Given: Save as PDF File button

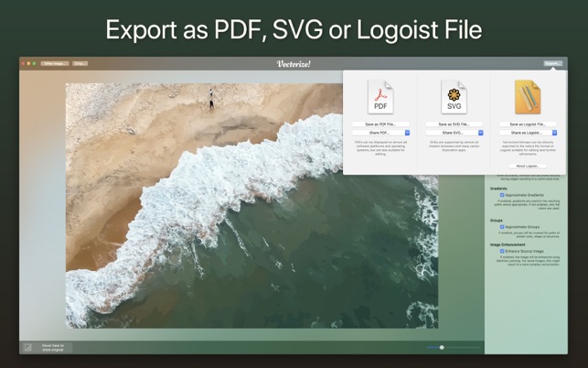Looking at the screenshot, I should point(380,124).
